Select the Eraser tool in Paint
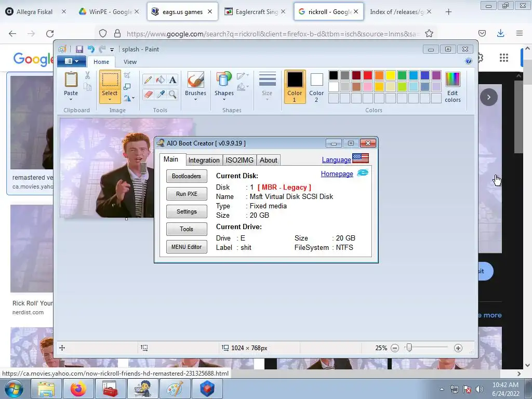The image size is (532, 399). (x=148, y=94)
